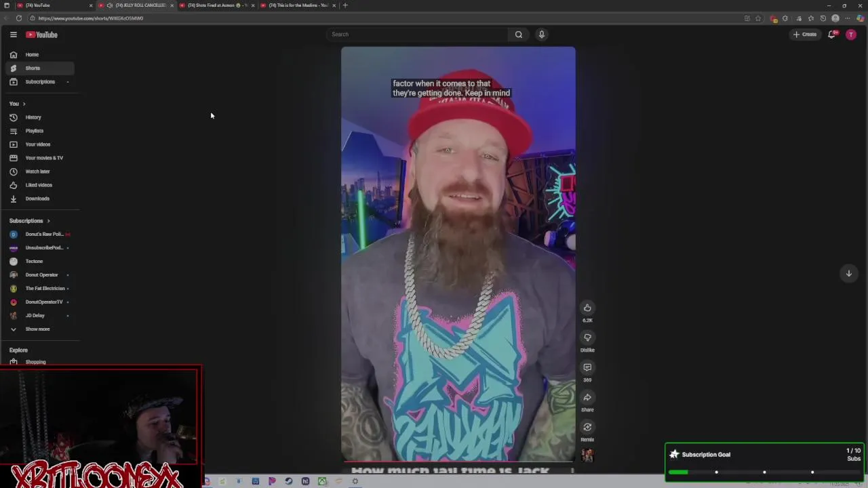The height and width of the screenshot is (488, 868).
Task: Switch to the Shots Fired tab
Action: 217,5
